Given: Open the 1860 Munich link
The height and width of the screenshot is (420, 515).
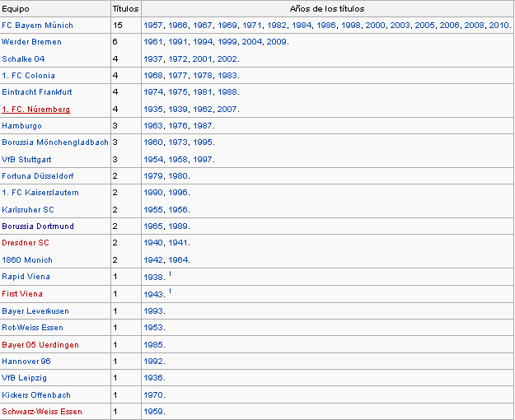Looking at the screenshot, I should click(x=27, y=259).
